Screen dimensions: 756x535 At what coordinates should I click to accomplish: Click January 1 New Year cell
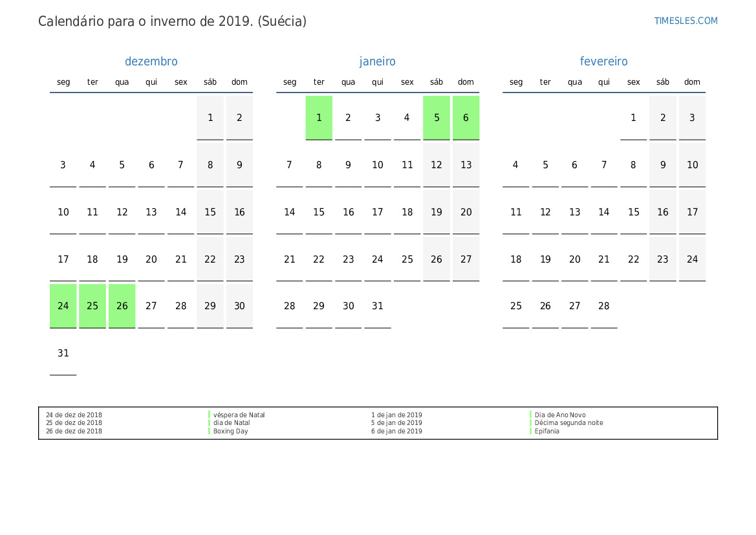click(x=319, y=118)
